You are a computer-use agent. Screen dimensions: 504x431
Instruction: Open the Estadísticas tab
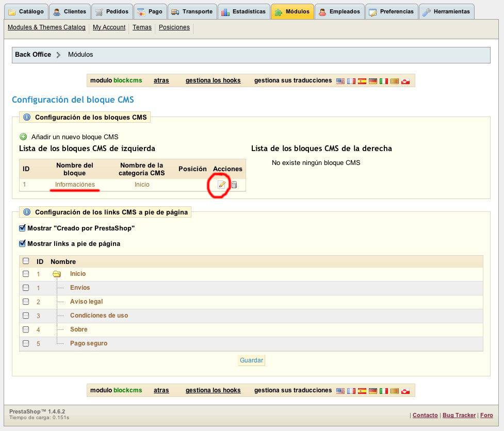point(243,11)
